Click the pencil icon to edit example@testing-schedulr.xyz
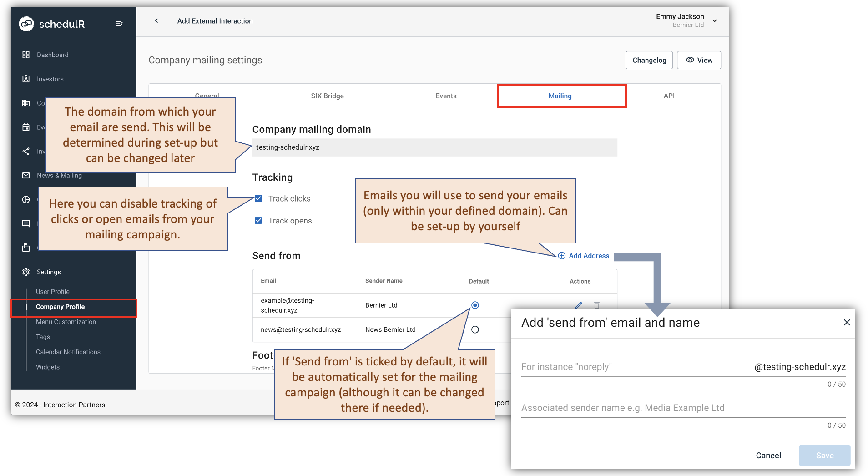This screenshot has height=476, width=868. click(578, 305)
